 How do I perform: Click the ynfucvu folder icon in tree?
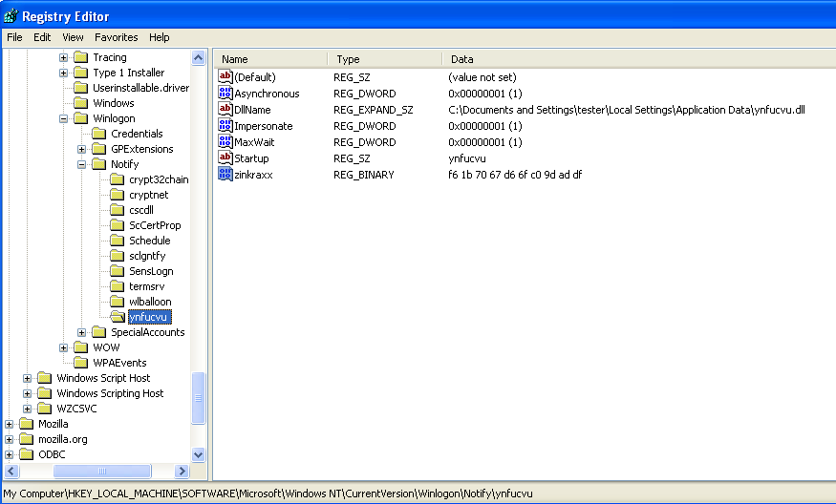point(118,317)
